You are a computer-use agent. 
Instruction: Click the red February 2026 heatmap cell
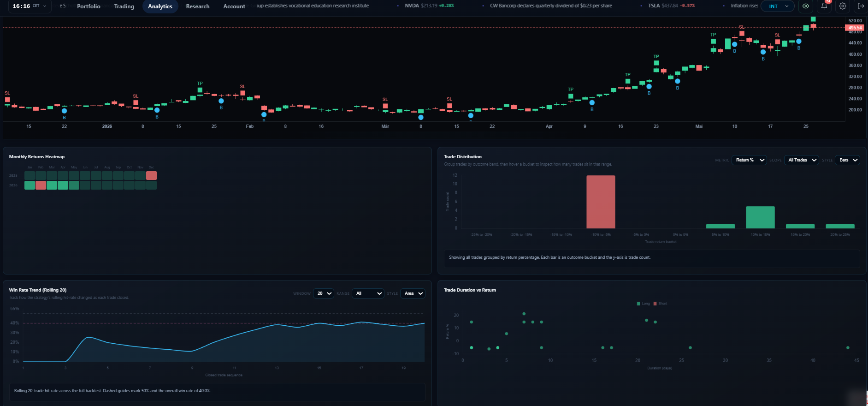coord(41,185)
